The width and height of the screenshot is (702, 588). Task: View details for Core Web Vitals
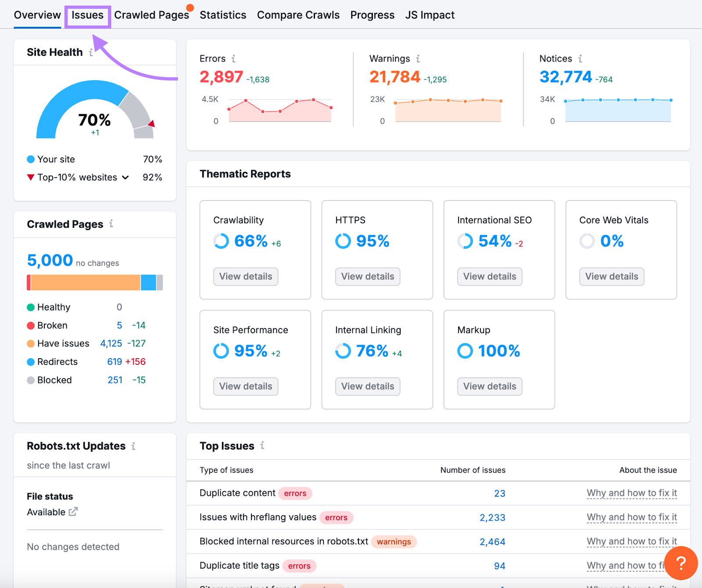coord(611,277)
